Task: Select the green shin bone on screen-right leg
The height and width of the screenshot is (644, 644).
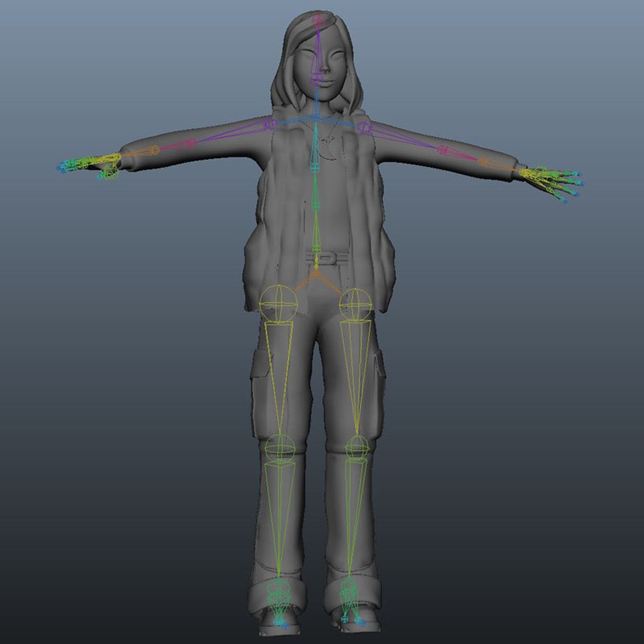Action: (x=354, y=518)
